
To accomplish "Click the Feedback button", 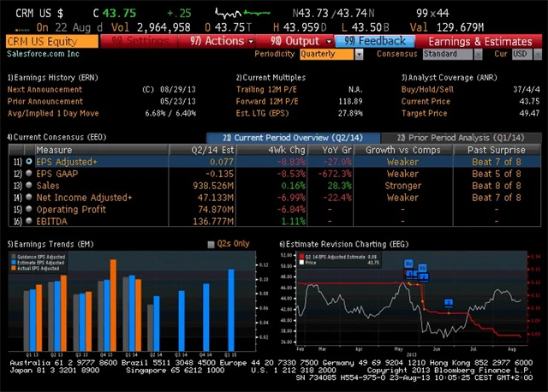I will click(376, 40).
